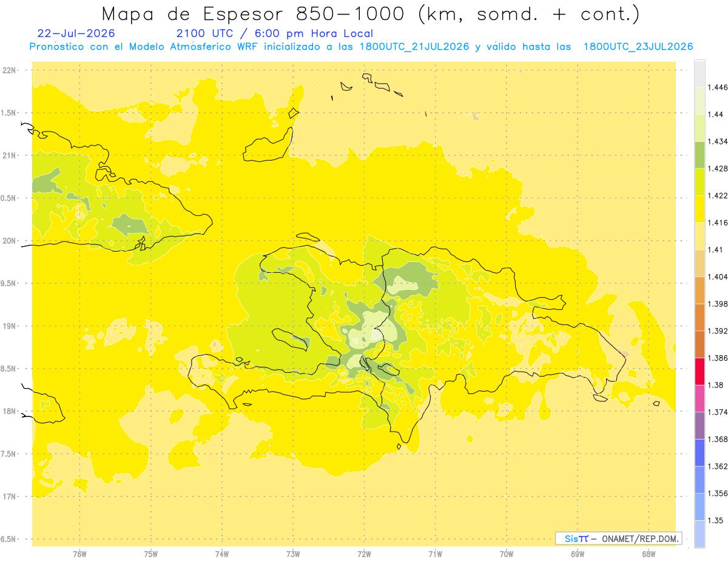Click the colorbar value 1.446
Screen dimensions: 728x562
click(718, 87)
